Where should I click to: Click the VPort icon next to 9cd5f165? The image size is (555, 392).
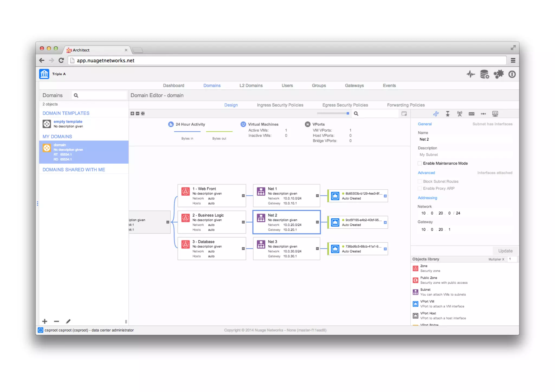point(335,222)
